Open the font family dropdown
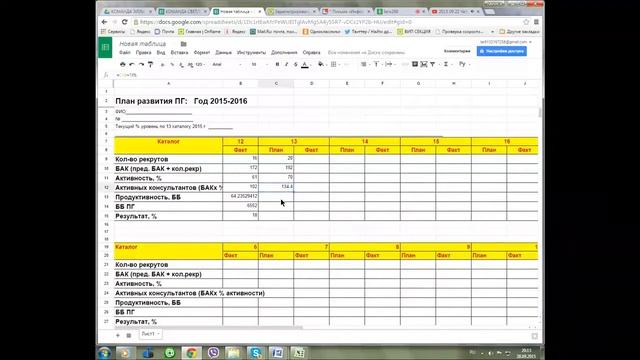 227,64
